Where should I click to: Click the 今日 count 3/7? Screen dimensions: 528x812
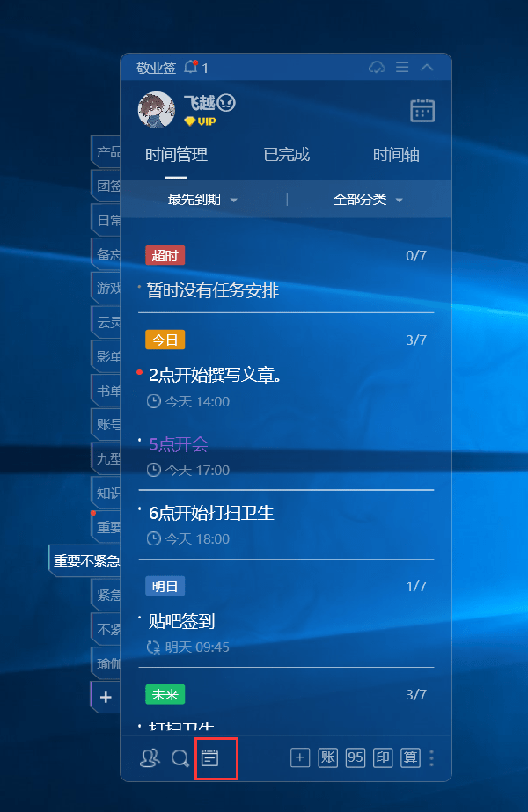click(416, 340)
